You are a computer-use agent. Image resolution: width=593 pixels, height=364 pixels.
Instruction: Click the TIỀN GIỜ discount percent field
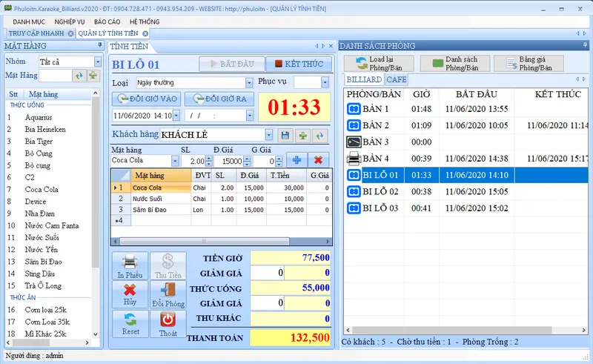267,273
